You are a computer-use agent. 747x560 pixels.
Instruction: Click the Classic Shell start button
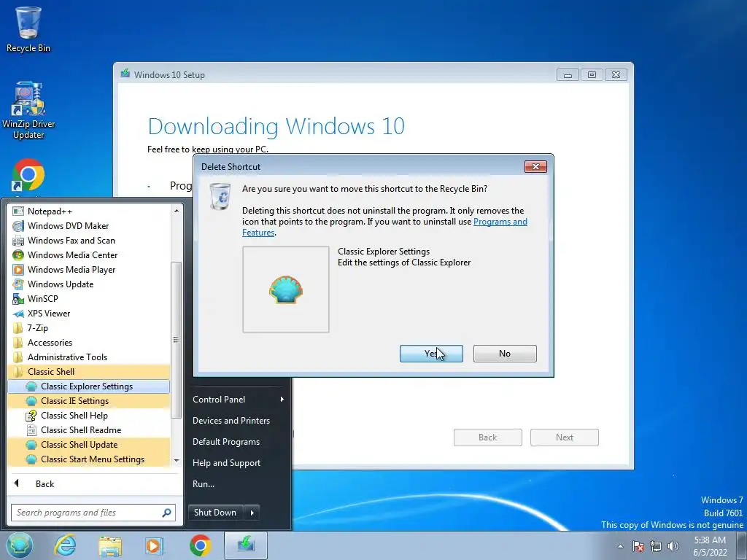(x=20, y=545)
